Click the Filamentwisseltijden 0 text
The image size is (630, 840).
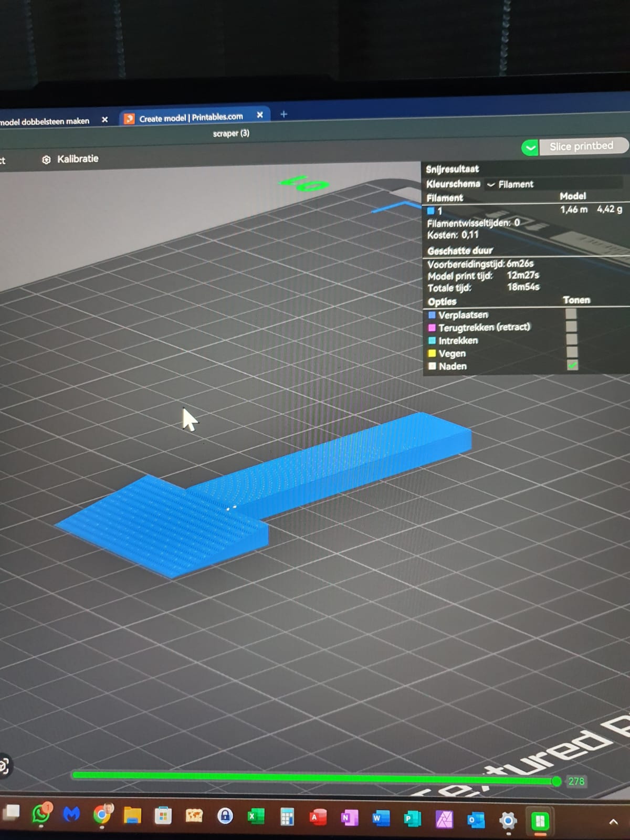[x=474, y=223]
